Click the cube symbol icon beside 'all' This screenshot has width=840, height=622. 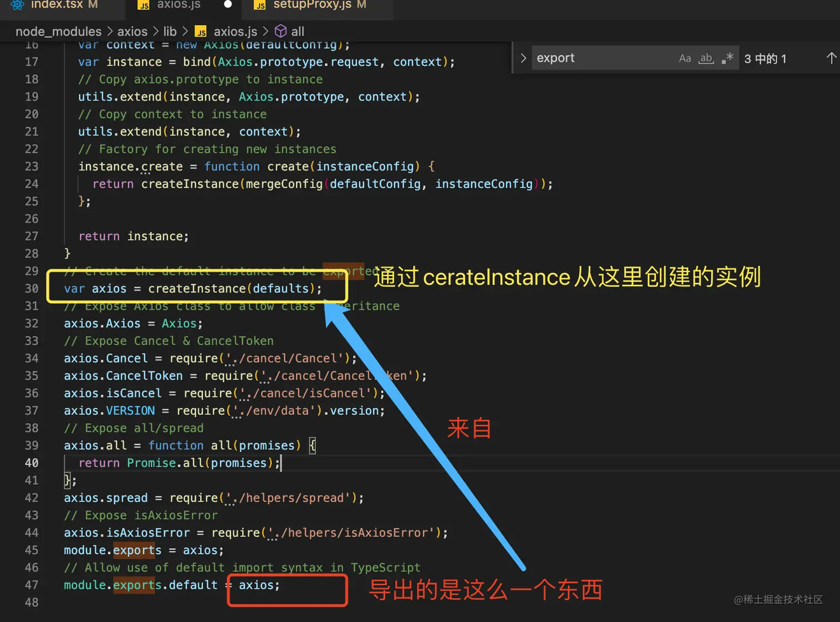pos(281,31)
